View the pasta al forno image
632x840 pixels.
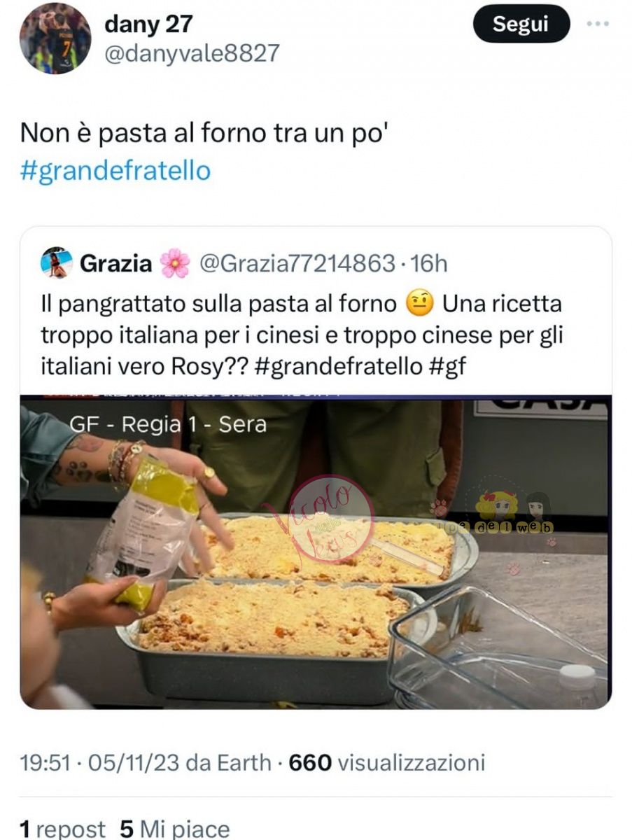click(x=316, y=552)
